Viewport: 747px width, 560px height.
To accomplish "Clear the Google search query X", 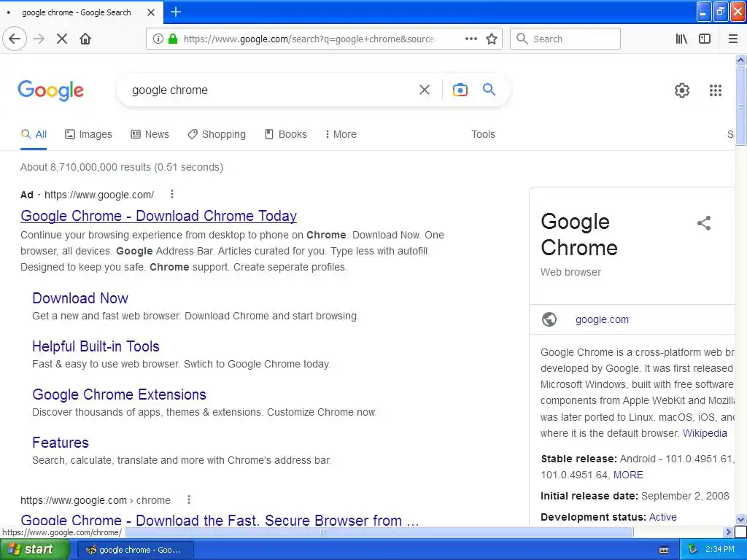I will pyautogui.click(x=425, y=90).
